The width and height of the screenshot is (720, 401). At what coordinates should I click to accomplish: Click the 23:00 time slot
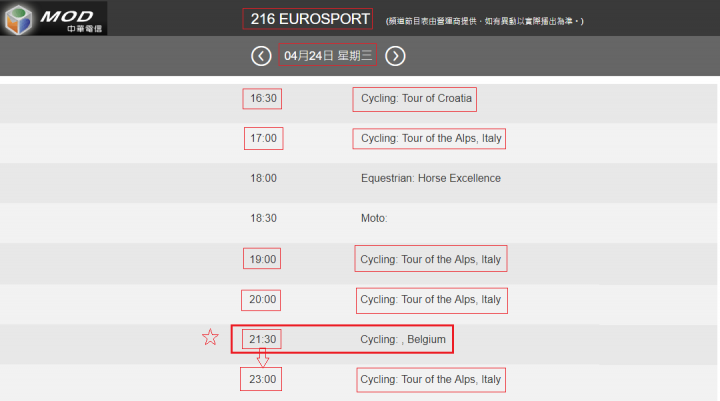tap(262, 379)
